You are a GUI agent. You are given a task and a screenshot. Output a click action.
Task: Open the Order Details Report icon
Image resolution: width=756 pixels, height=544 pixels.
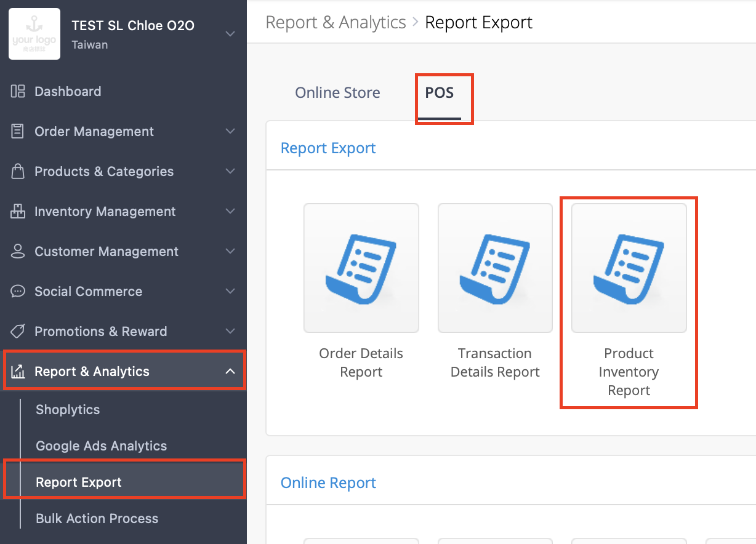click(x=361, y=268)
